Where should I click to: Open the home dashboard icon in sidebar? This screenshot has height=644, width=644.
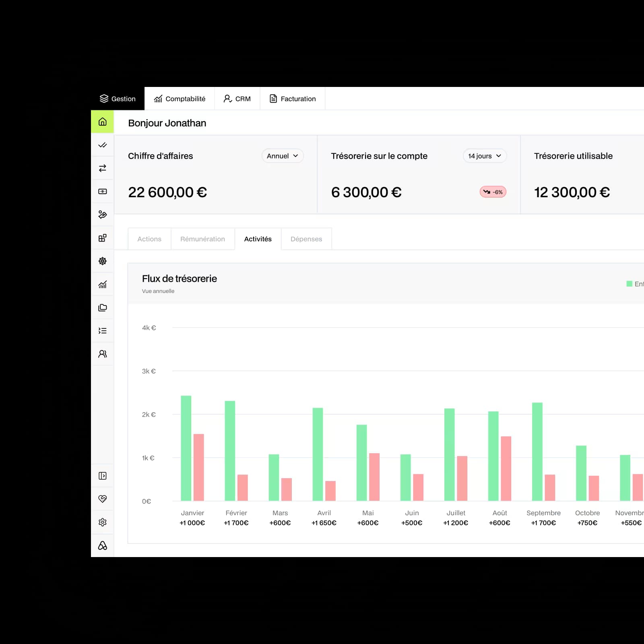tap(103, 122)
